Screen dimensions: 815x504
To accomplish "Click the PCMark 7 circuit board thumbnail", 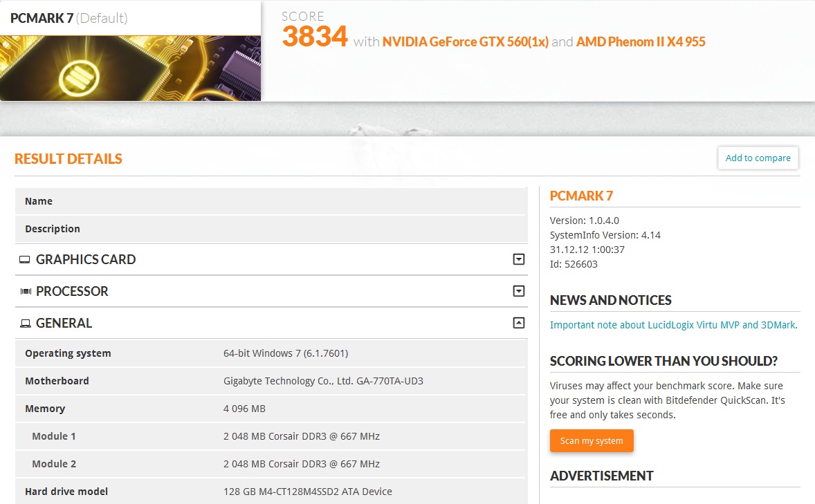I will click(131, 68).
